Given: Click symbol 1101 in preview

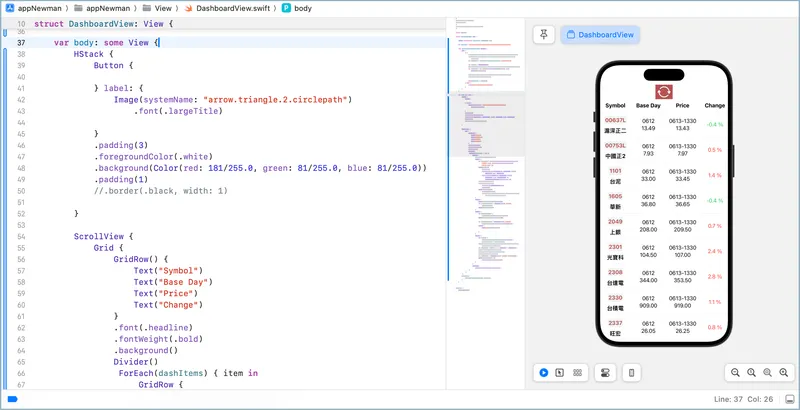Looking at the screenshot, I should (615, 171).
